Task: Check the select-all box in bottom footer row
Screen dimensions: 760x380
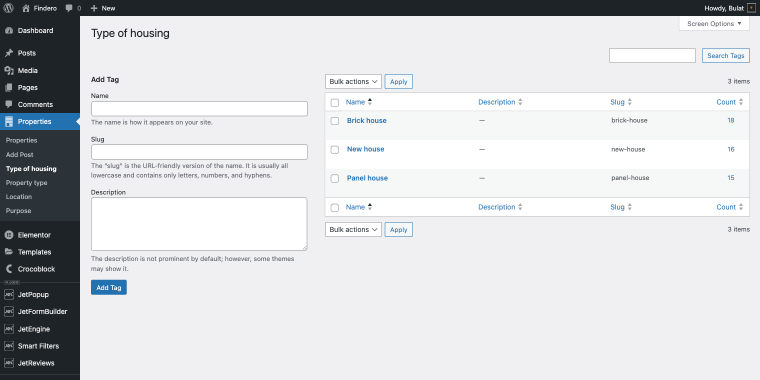Action: point(334,208)
